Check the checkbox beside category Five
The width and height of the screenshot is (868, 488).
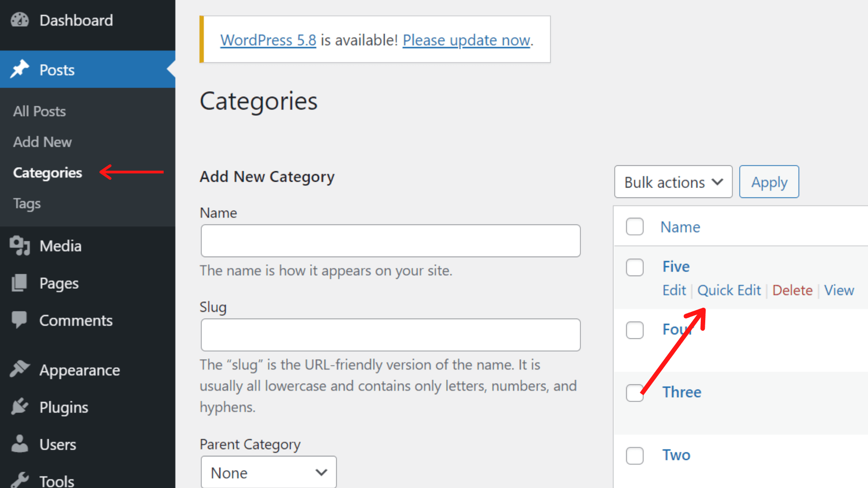point(635,267)
